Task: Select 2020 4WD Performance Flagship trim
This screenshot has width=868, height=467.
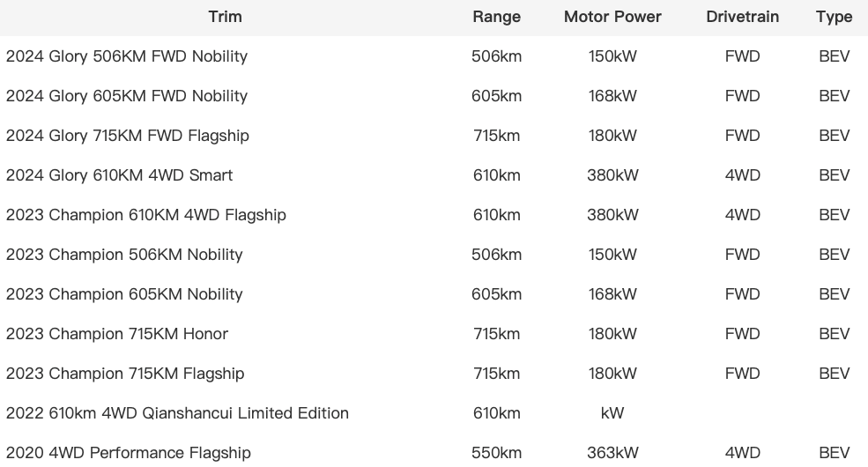Action: pos(129,453)
